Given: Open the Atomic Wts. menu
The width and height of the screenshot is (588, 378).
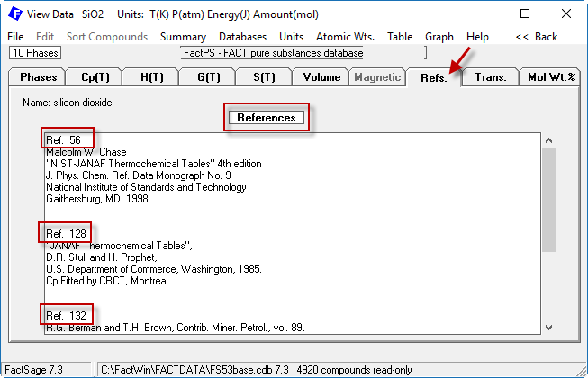Looking at the screenshot, I should [346, 37].
